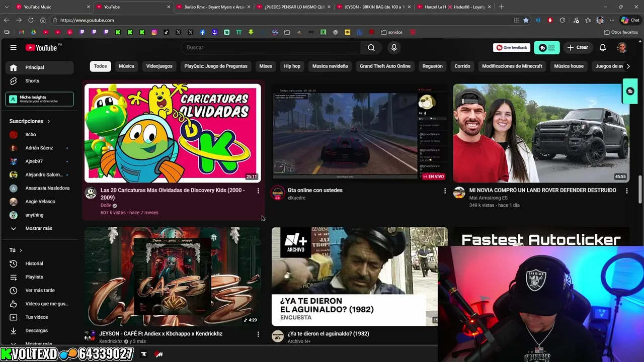Click the Crear button
The image size is (644, 362).
click(x=578, y=47)
